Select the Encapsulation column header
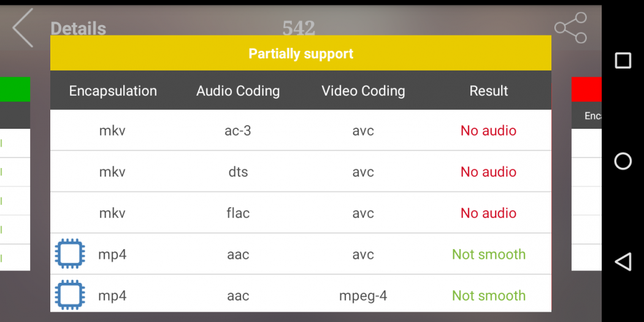The image size is (644, 322). pos(113,91)
